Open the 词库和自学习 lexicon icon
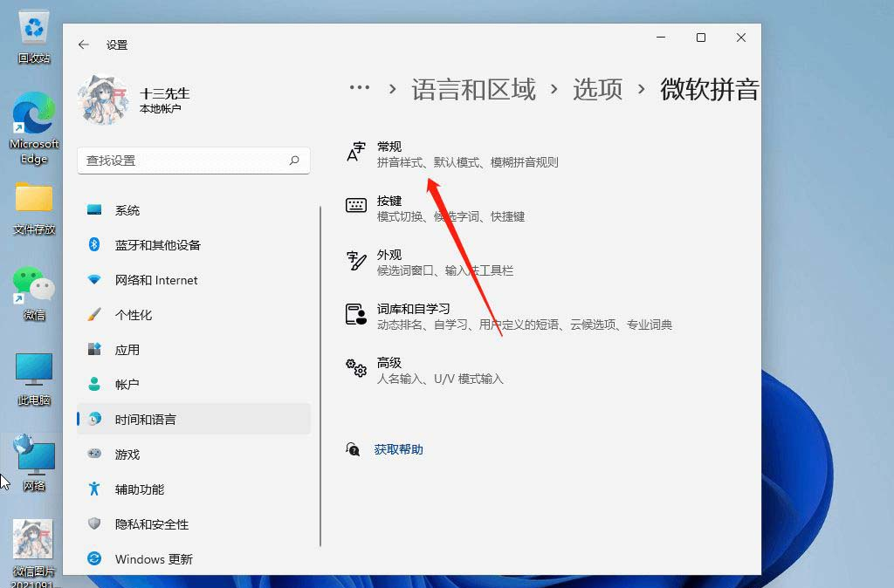894x588 pixels. click(x=356, y=314)
